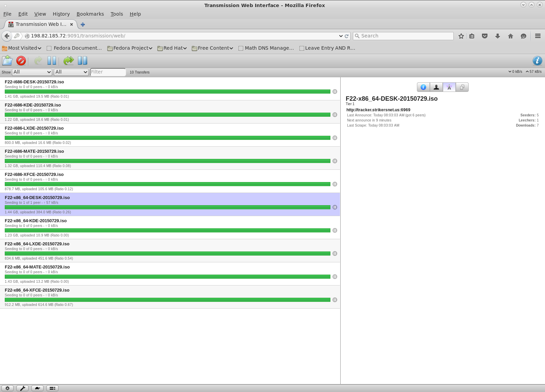Open the View menu

click(40, 14)
